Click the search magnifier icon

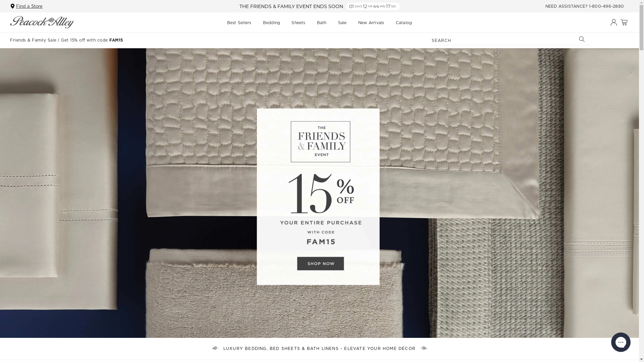coord(582,40)
